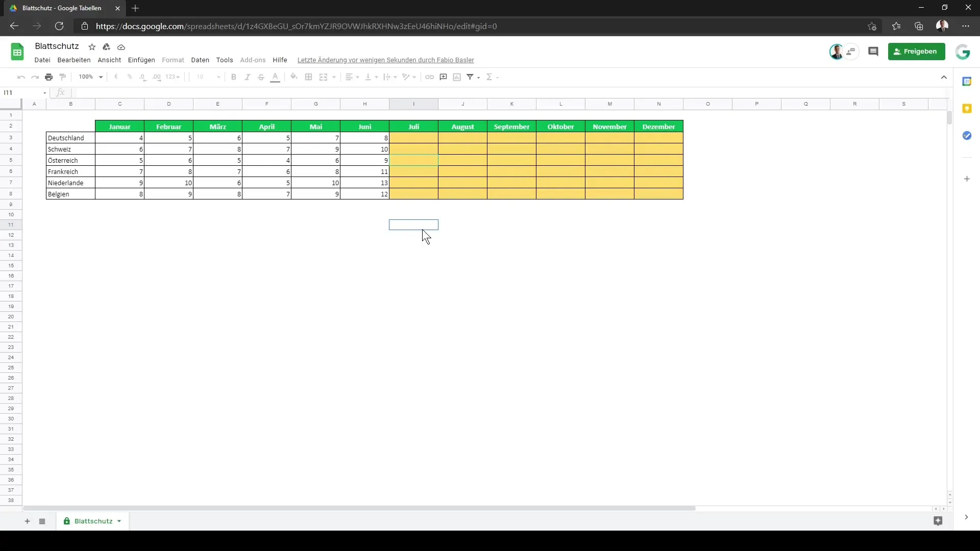This screenshot has width=980, height=551.
Task: Open Calendar in side panel
Action: pos(967,82)
